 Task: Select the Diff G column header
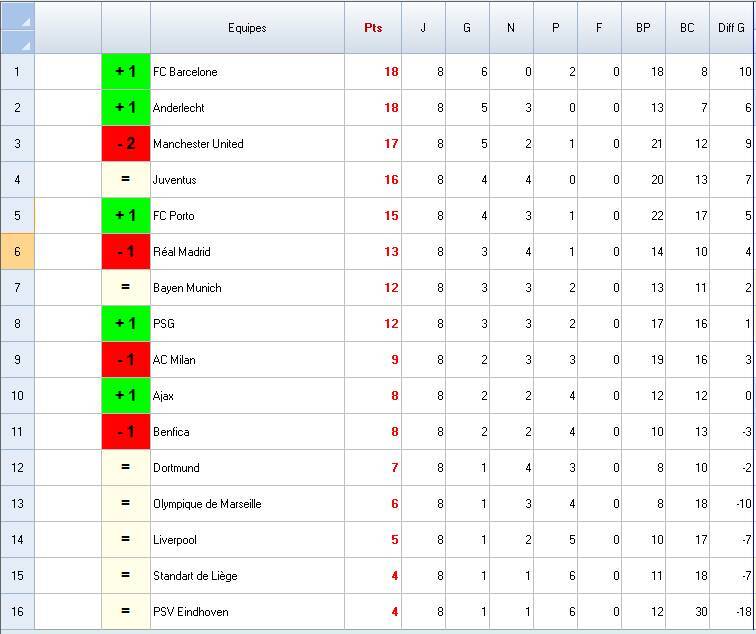(731, 28)
